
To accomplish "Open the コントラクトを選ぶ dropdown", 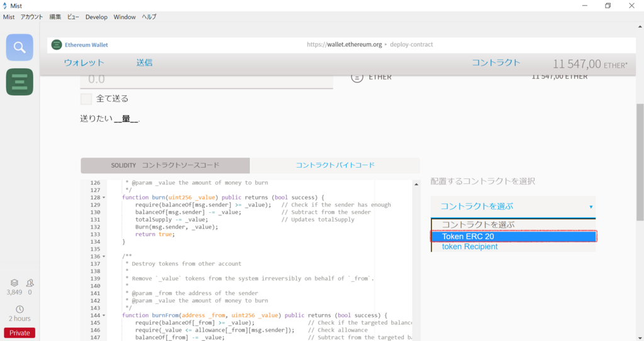I will [513, 207].
